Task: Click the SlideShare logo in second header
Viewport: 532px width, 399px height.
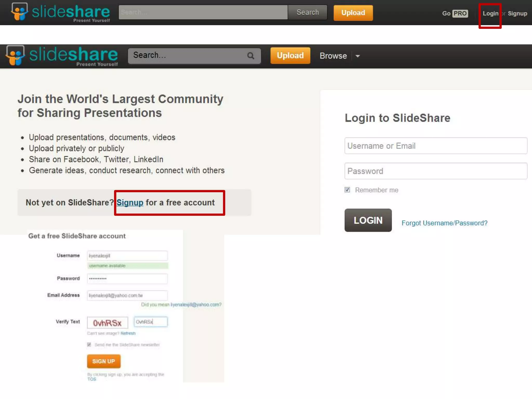Action: coord(62,56)
